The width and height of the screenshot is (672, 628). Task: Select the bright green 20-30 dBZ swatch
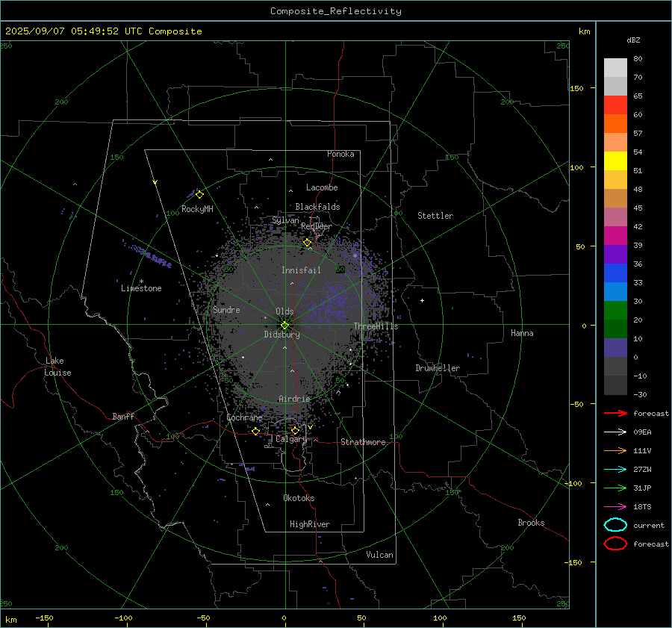(615, 311)
